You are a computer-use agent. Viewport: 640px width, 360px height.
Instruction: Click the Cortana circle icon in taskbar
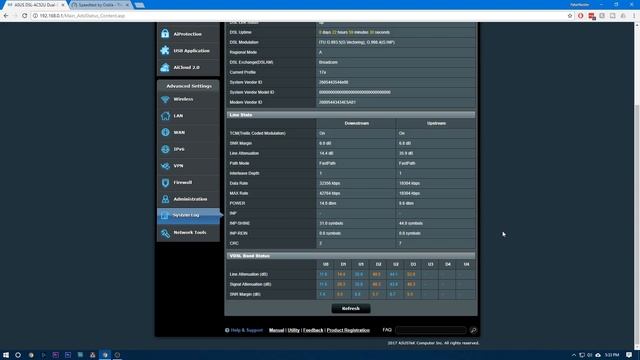pos(18,355)
